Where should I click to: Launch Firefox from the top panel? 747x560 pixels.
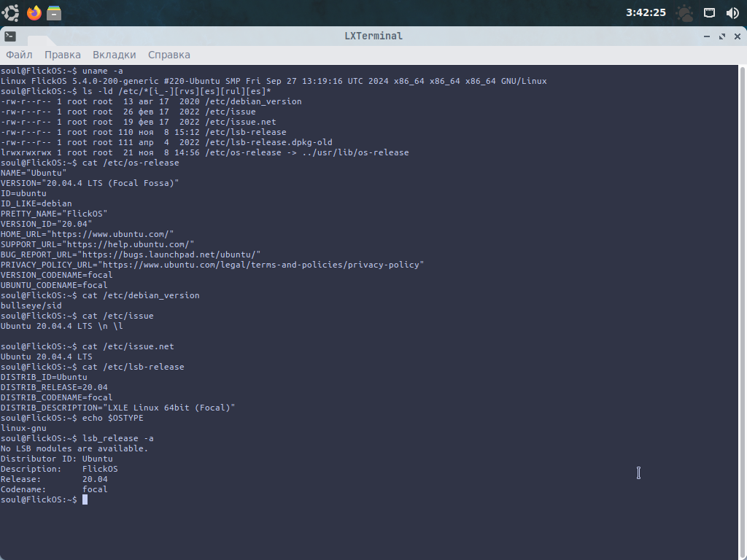(x=34, y=13)
